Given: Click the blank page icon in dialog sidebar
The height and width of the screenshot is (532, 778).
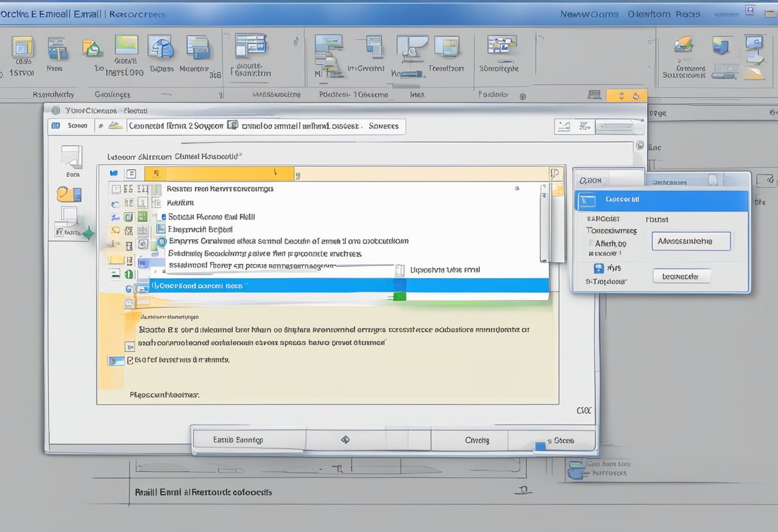Looking at the screenshot, I should point(71,157).
